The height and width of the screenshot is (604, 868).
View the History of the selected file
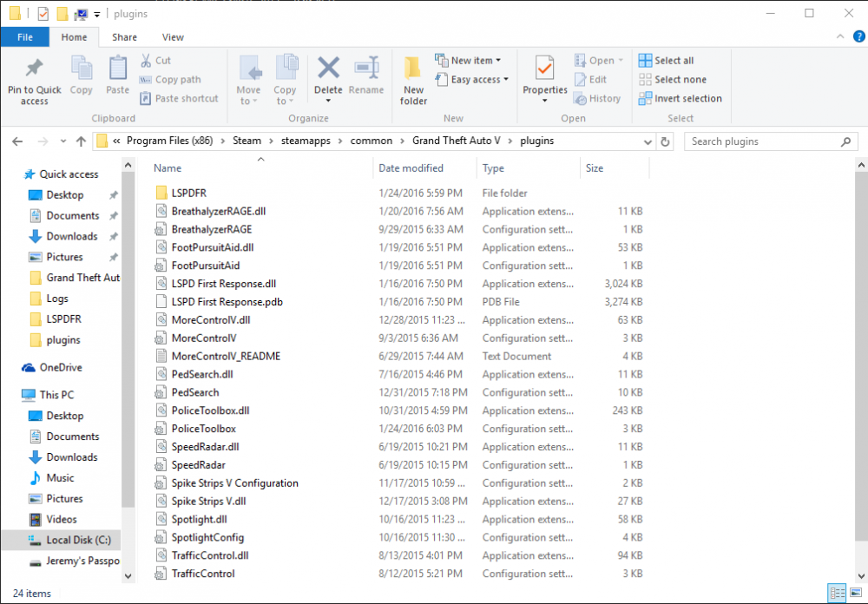tap(598, 98)
